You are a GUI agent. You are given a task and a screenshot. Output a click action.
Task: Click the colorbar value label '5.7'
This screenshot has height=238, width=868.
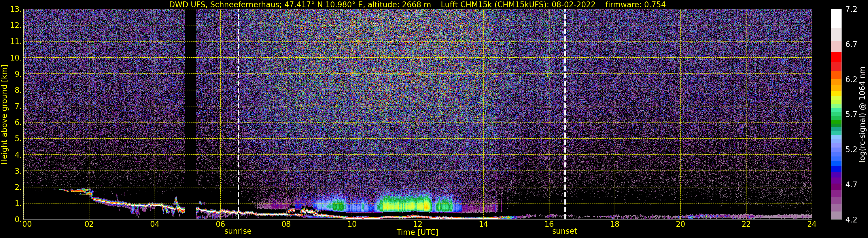[x=851, y=115]
